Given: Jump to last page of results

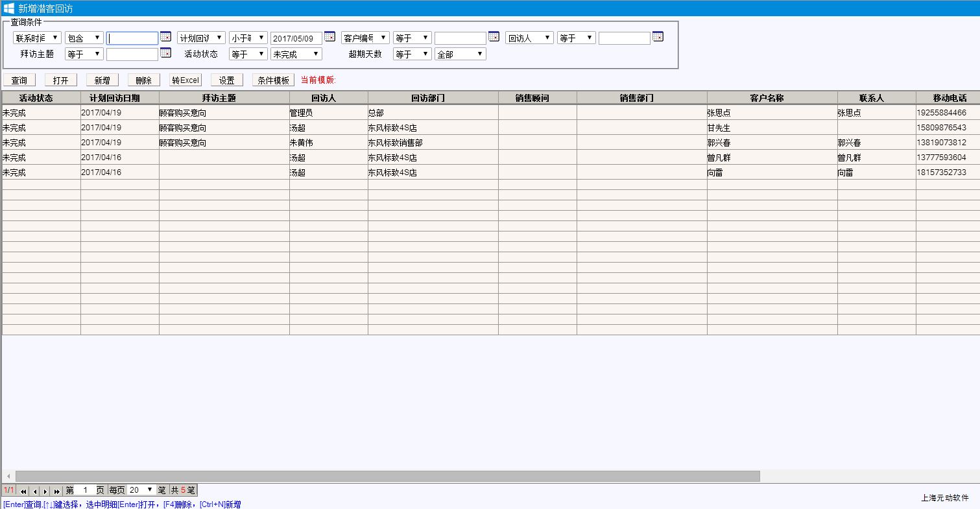Looking at the screenshot, I should click(56, 491).
